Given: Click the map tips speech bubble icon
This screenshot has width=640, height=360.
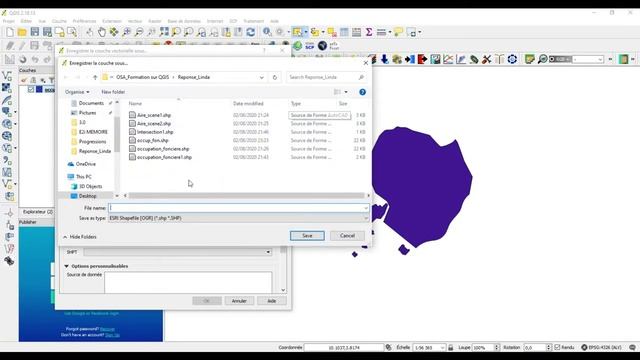Looking at the screenshot, I should pyautogui.click(x=398, y=32).
